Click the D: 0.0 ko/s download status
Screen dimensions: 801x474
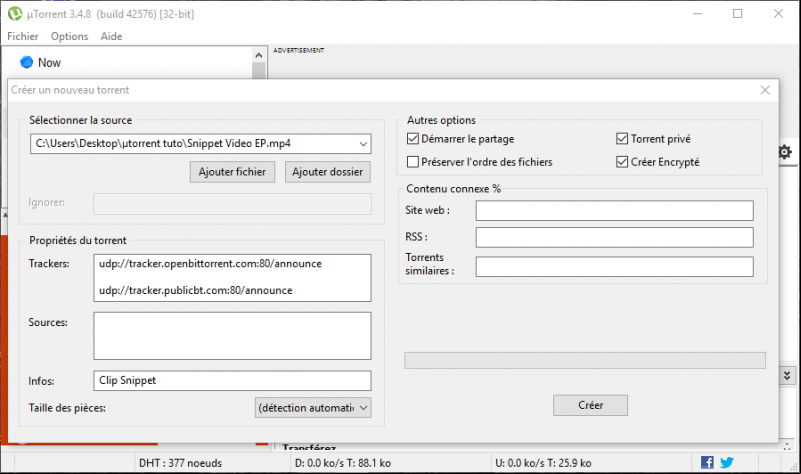[343, 463]
